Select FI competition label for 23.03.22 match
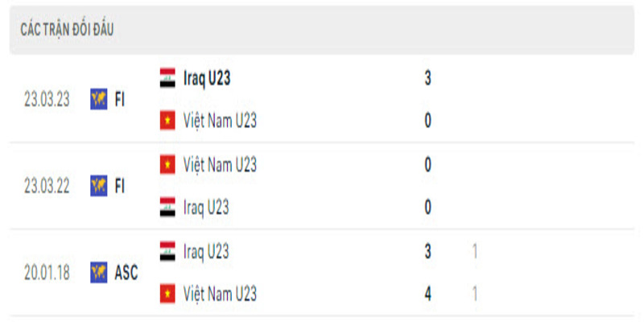The width and height of the screenshot is (644, 322). (x=120, y=186)
